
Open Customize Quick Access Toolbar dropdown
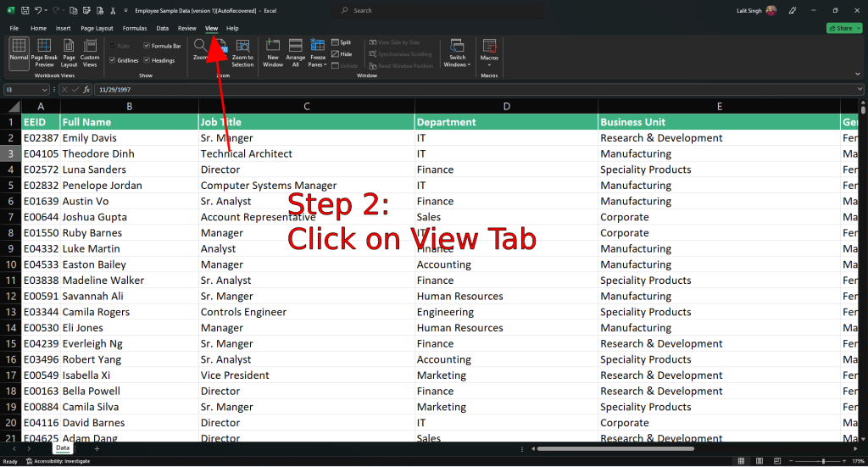point(125,10)
